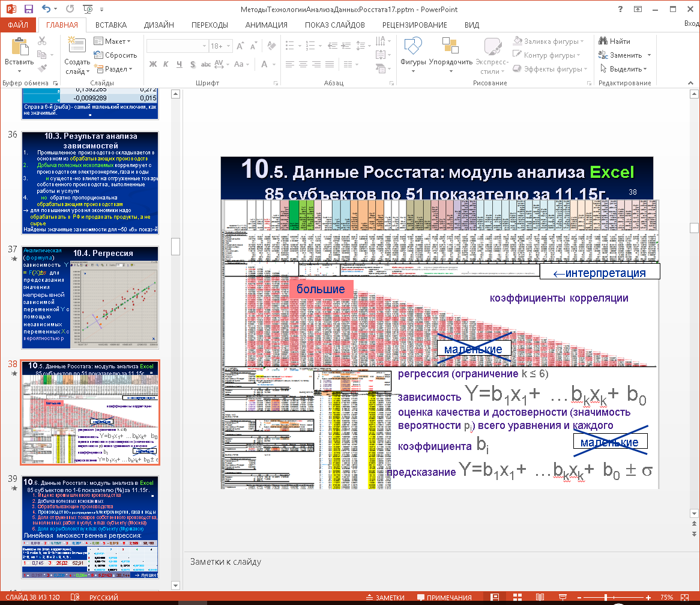700x605 pixels.
Task: Click the notes field Заметки к слайду
Action: pyautogui.click(x=436, y=562)
